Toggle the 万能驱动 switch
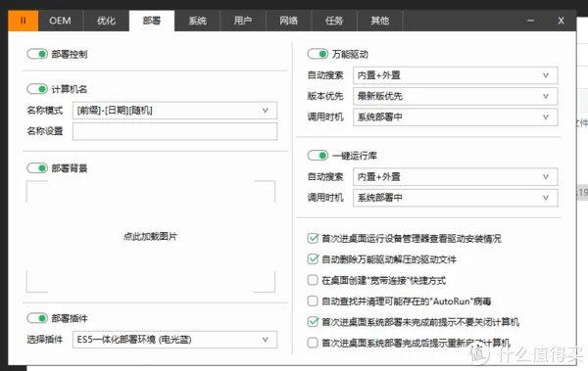 pos(318,54)
